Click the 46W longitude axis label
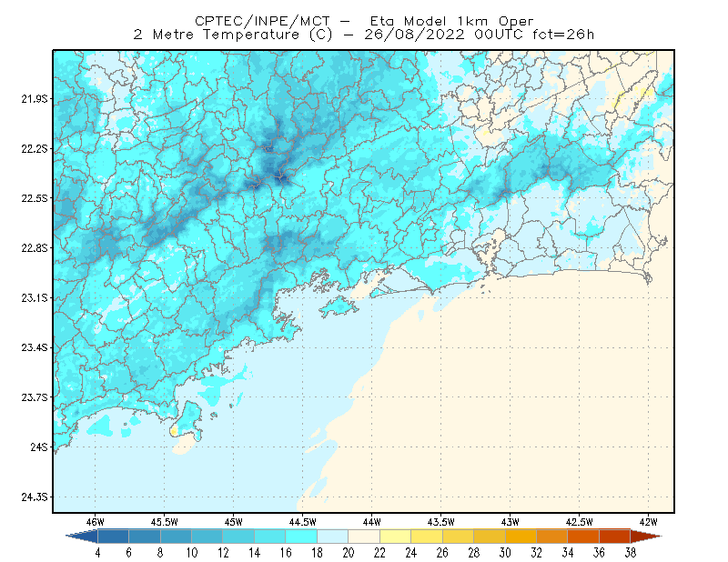 [96, 522]
